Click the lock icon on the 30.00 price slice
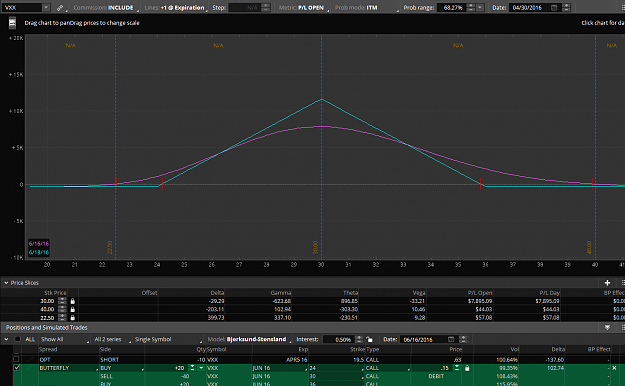Viewport: 625px width, 386px height. 73,301
